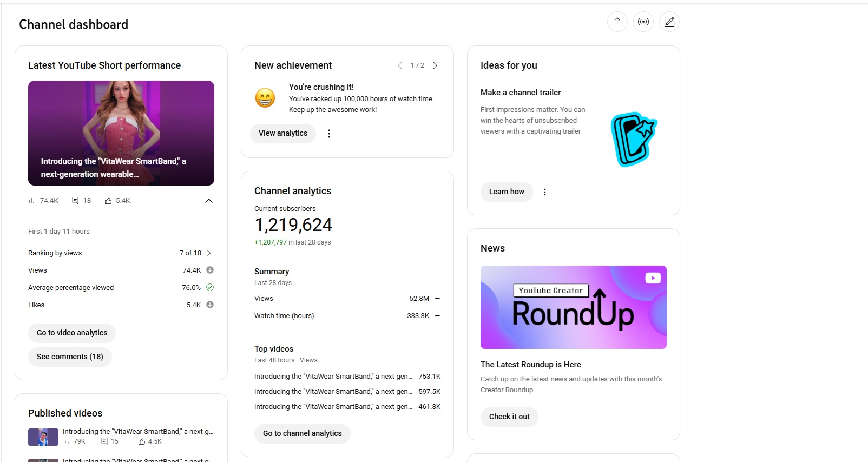Open more options next to View analytics
Image resolution: width=868 pixels, height=462 pixels.
coord(329,134)
